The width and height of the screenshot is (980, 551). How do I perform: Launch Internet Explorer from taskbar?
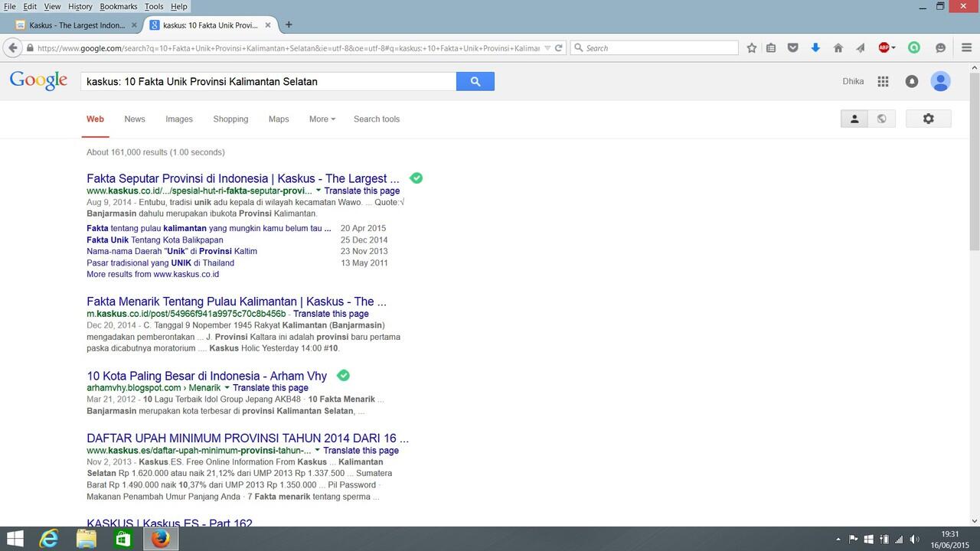click(x=49, y=539)
